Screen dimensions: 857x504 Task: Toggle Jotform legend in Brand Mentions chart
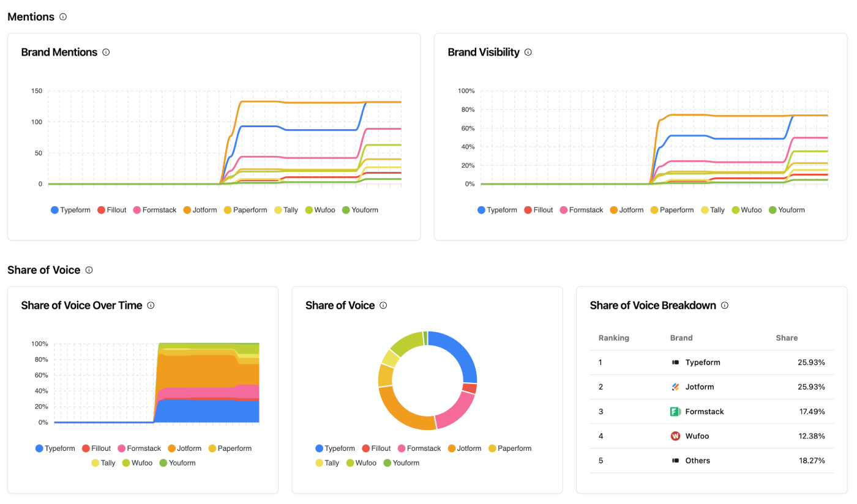(x=200, y=210)
